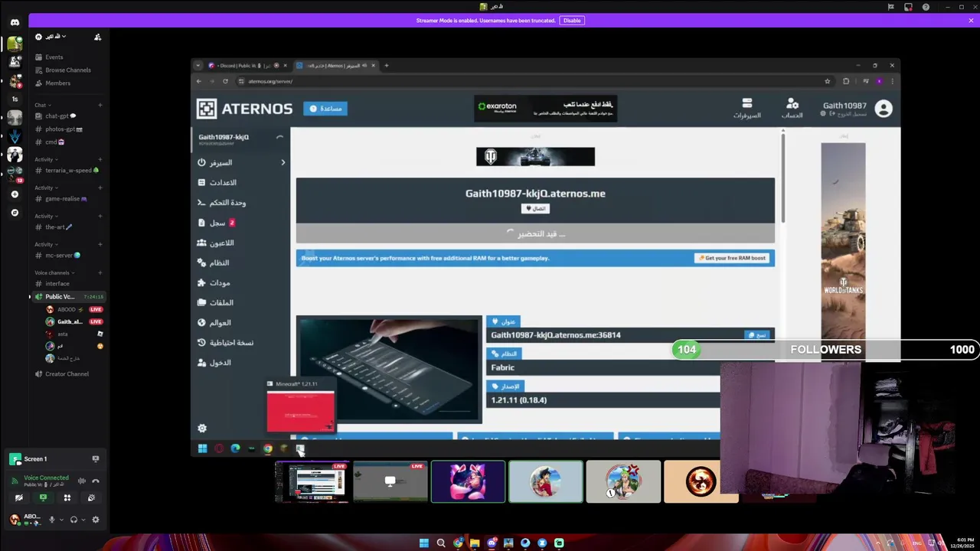Viewport: 980px width, 551px height.
Task: Open the Add a Server plus icon
Action: pyautogui.click(x=15, y=194)
